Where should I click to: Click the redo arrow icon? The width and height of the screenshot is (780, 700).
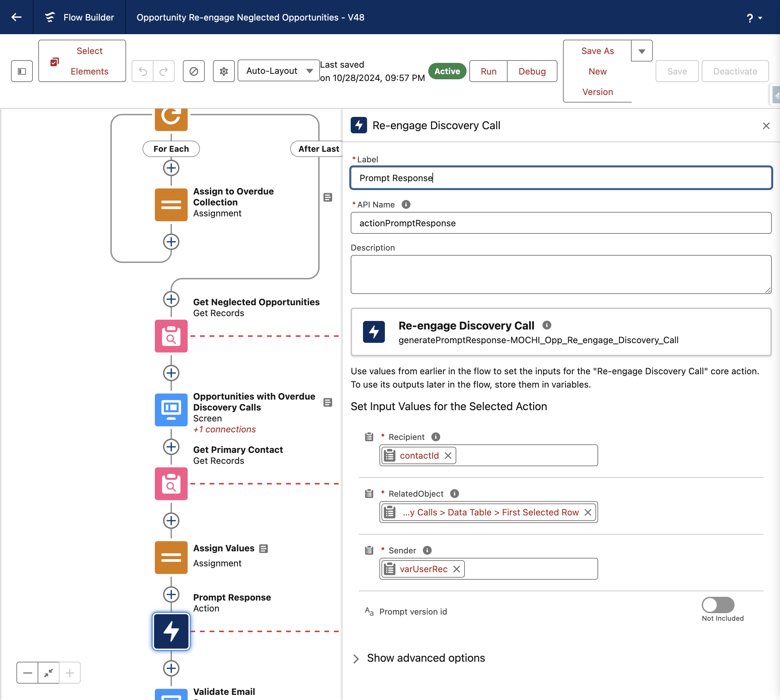[x=164, y=71]
